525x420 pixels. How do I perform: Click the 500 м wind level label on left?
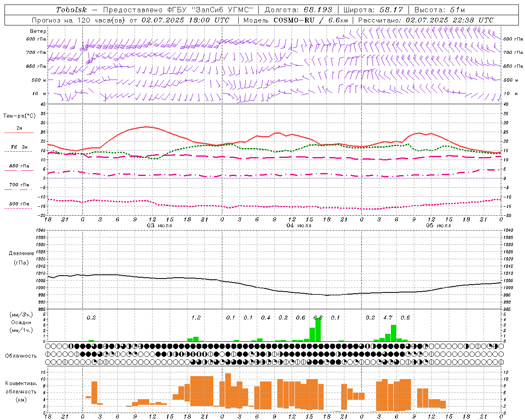pos(39,80)
